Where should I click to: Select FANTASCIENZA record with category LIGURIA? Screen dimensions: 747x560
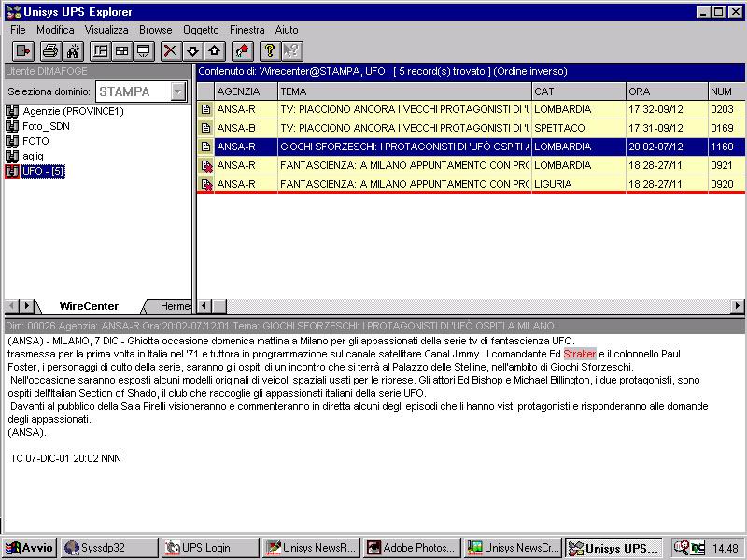[471, 184]
